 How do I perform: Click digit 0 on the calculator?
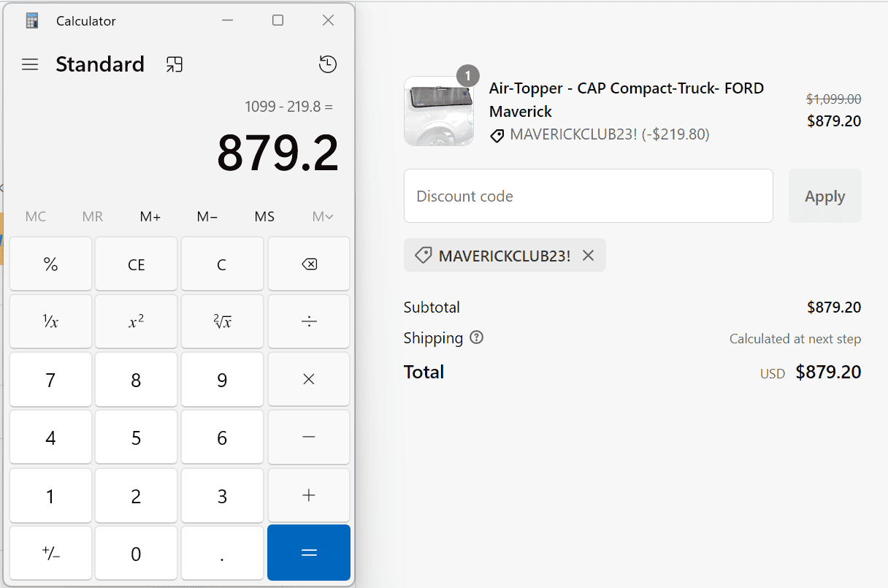[x=136, y=553]
